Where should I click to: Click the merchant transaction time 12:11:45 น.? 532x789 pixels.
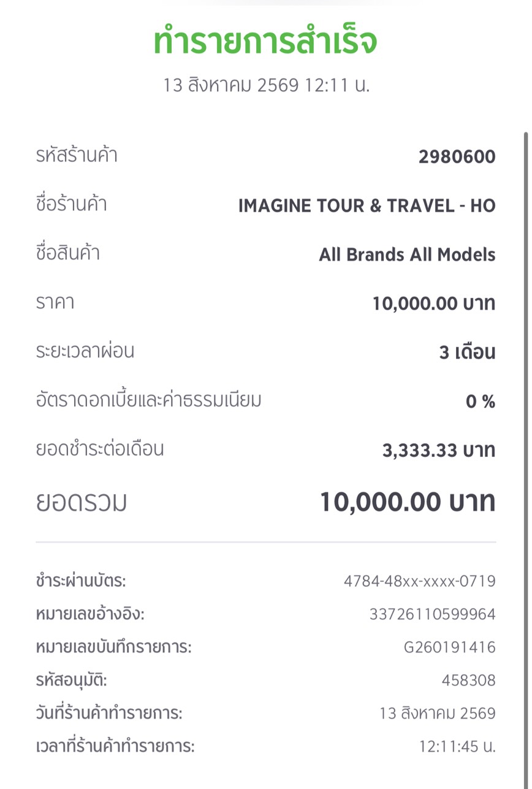pyautogui.click(x=457, y=747)
